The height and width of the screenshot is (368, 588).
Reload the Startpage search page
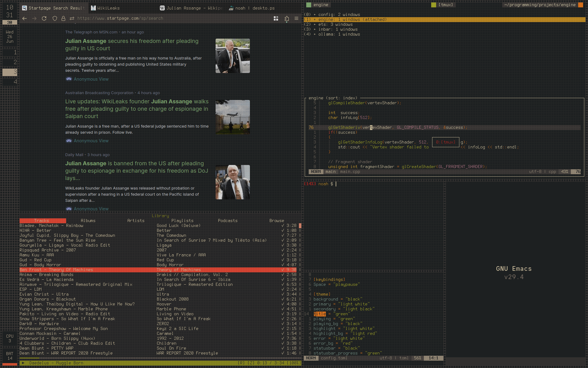pos(44,18)
